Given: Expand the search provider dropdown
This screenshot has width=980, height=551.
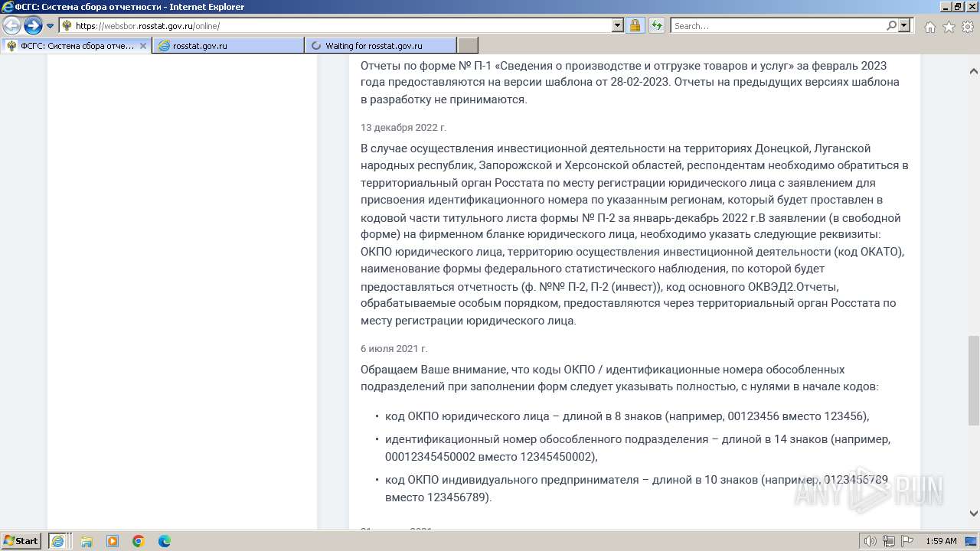Looking at the screenshot, I should pyautogui.click(x=904, y=26).
